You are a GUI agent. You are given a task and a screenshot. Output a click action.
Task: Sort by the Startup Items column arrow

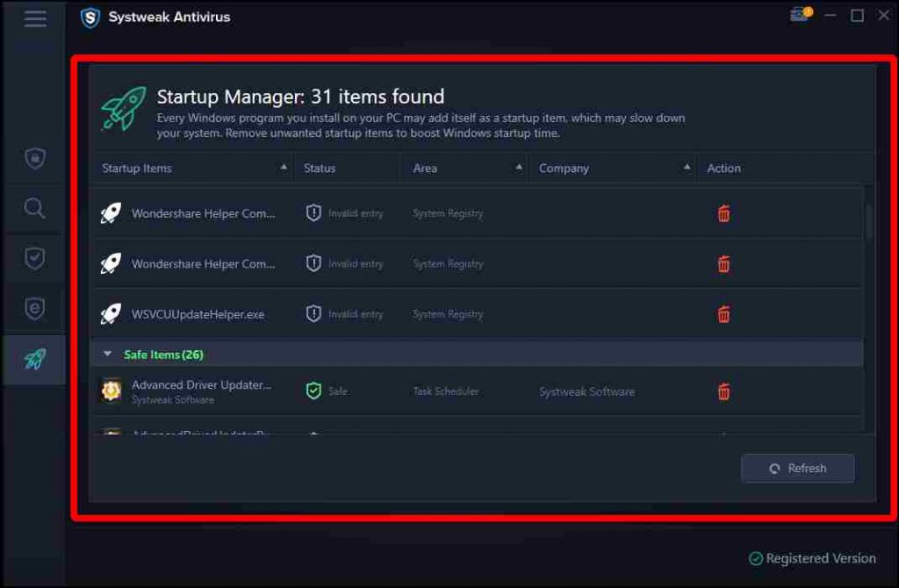[284, 167]
